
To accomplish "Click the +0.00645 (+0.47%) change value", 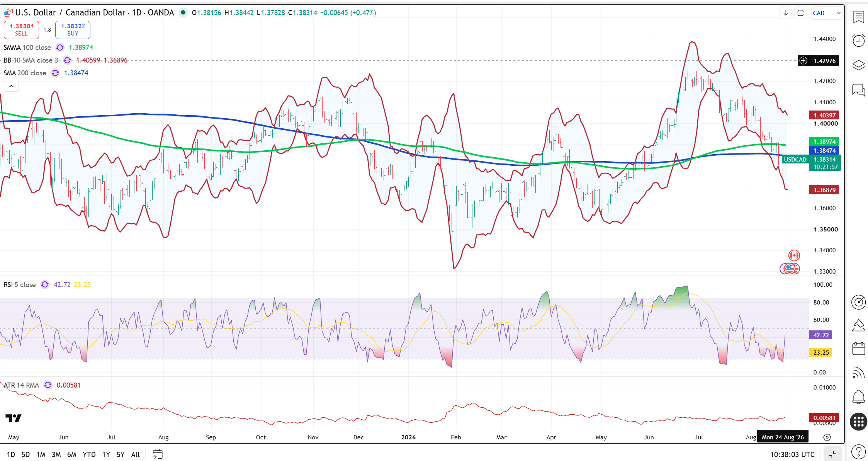I will pyautogui.click(x=348, y=13).
